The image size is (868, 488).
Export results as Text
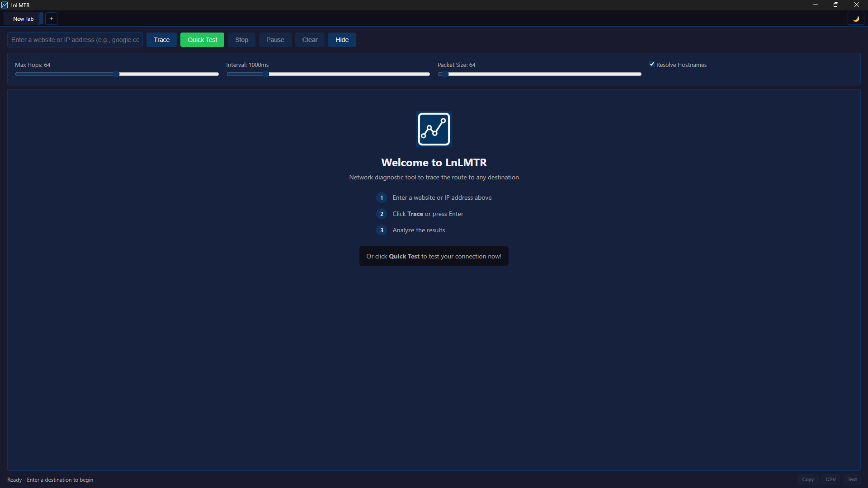[852, 479]
